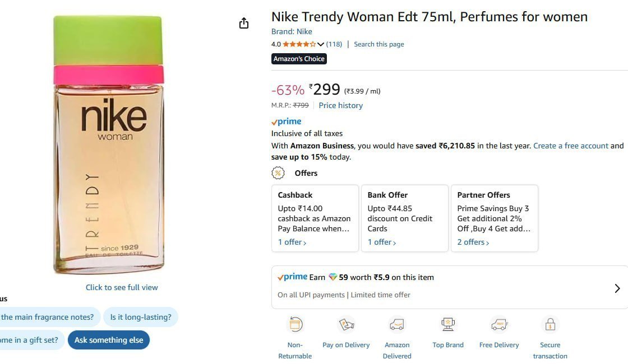Open UPI payments offer via right chevron
Screen dimensions: 628x364
(617, 288)
